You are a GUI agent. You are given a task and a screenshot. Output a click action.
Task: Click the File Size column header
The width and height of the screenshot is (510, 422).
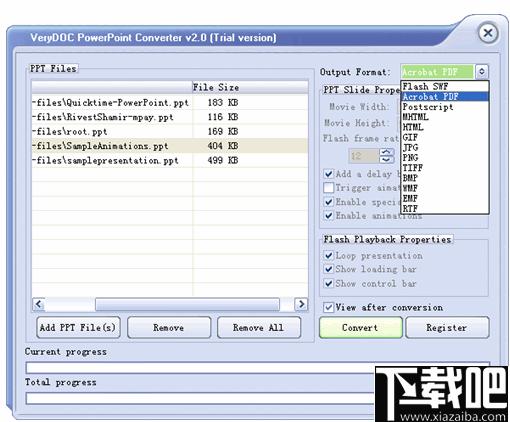pyautogui.click(x=250, y=87)
